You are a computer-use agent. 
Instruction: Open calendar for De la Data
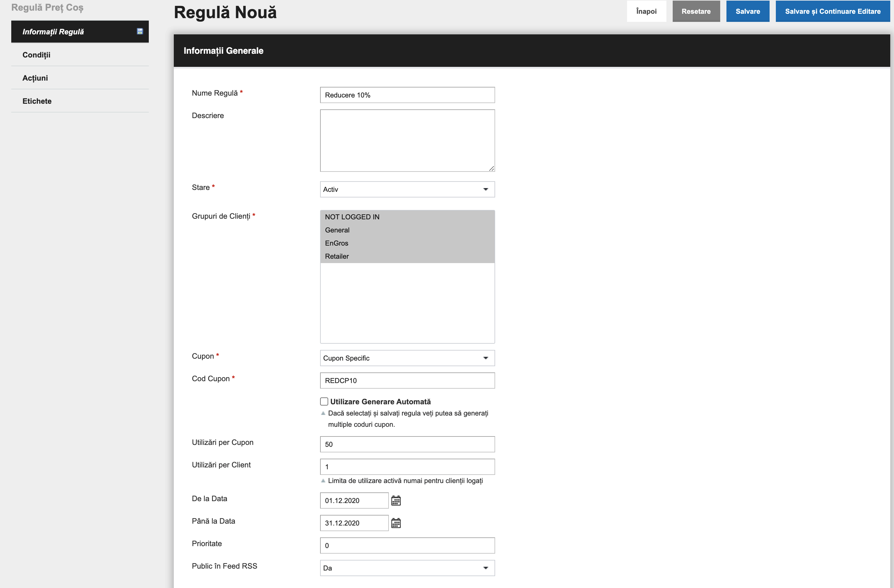pyautogui.click(x=396, y=501)
